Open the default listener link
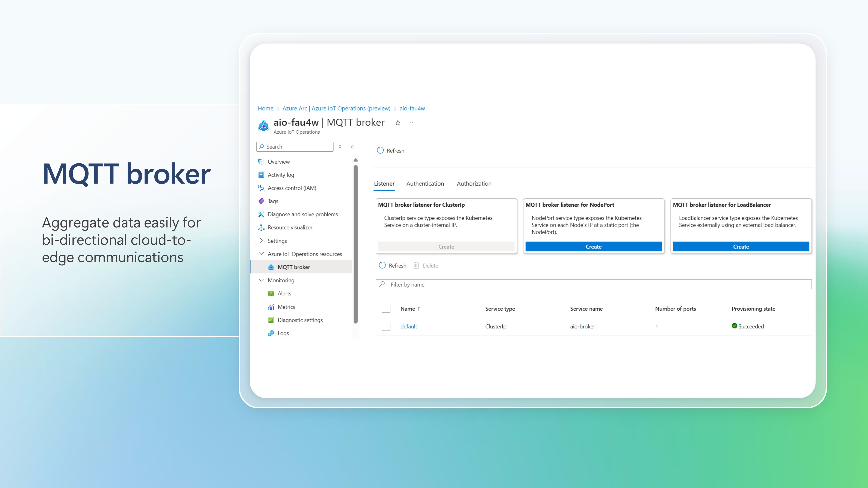This screenshot has height=488, width=868. [408, 326]
